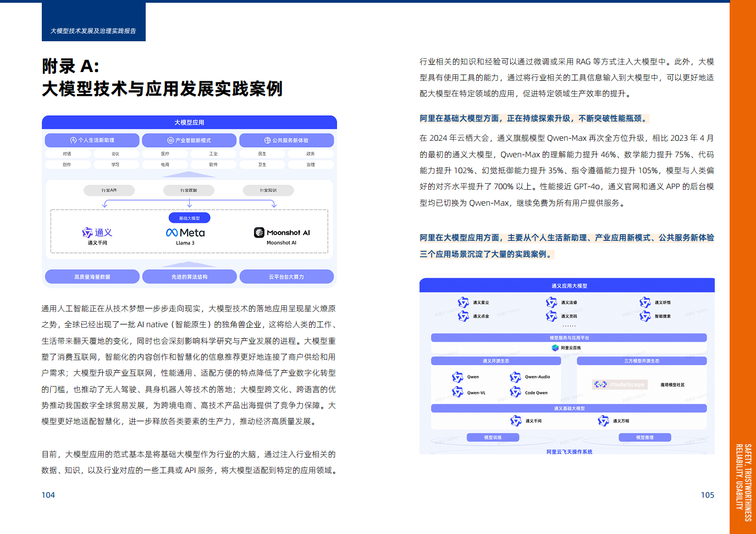
Task: Click the icon beside 通义点金
Action: pos(463,316)
